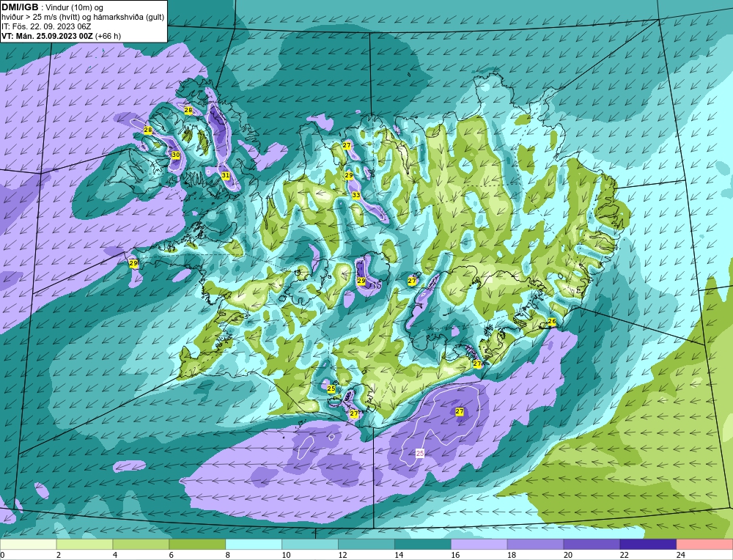Click the yellow gust label 30

point(176,155)
